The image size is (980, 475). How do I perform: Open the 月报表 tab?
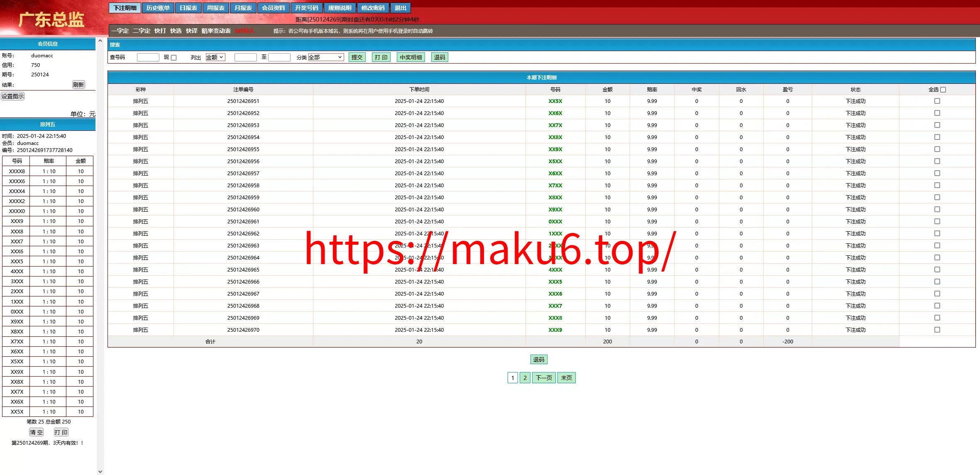[x=243, y=8]
